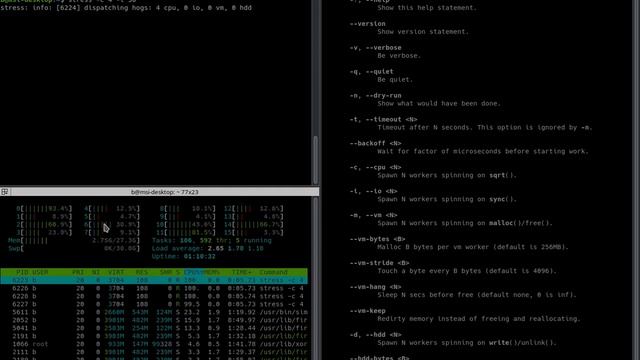Click '-c, --cpu <N>' option in man page

pos(376,167)
